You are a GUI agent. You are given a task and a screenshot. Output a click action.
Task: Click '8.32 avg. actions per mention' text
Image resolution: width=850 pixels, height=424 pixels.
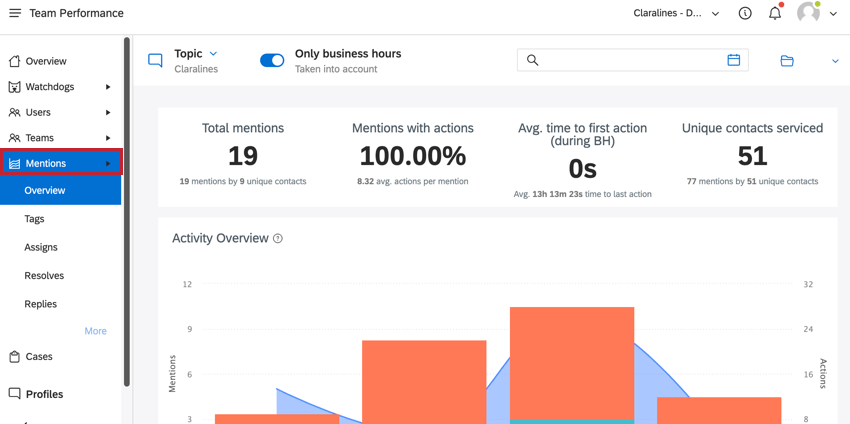[x=413, y=182]
